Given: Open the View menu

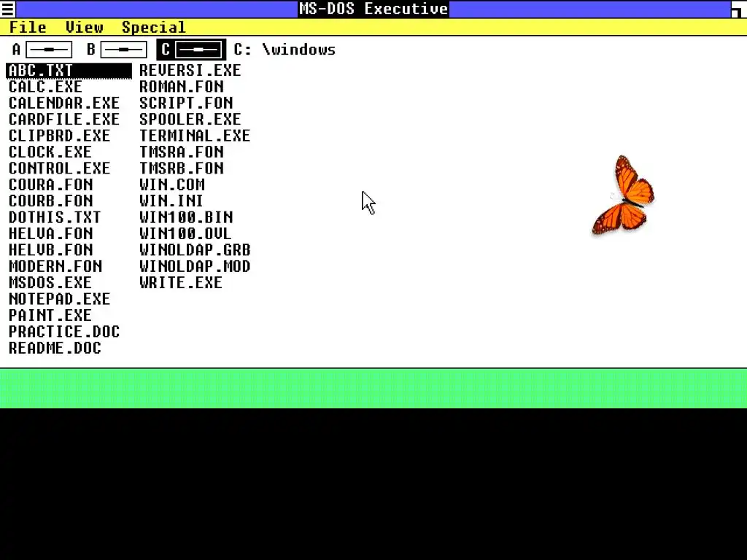Looking at the screenshot, I should pyautogui.click(x=85, y=27).
